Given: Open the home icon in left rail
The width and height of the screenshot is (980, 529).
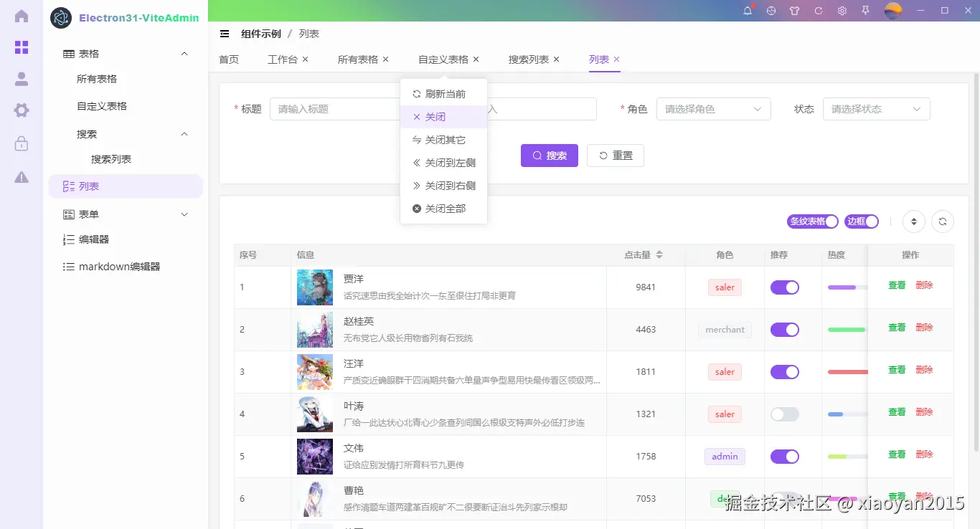Looking at the screenshot, I should coord(22,16).
